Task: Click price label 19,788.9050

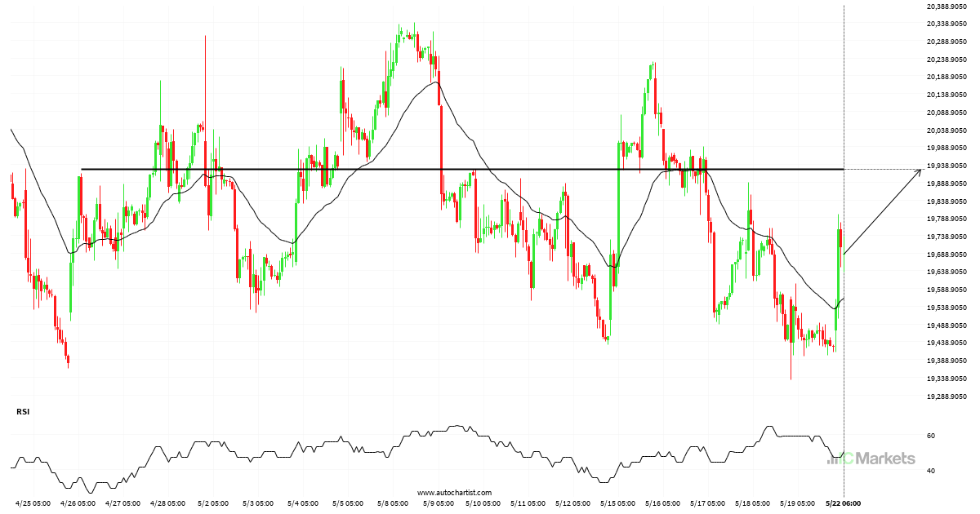Action: [948, 219]
